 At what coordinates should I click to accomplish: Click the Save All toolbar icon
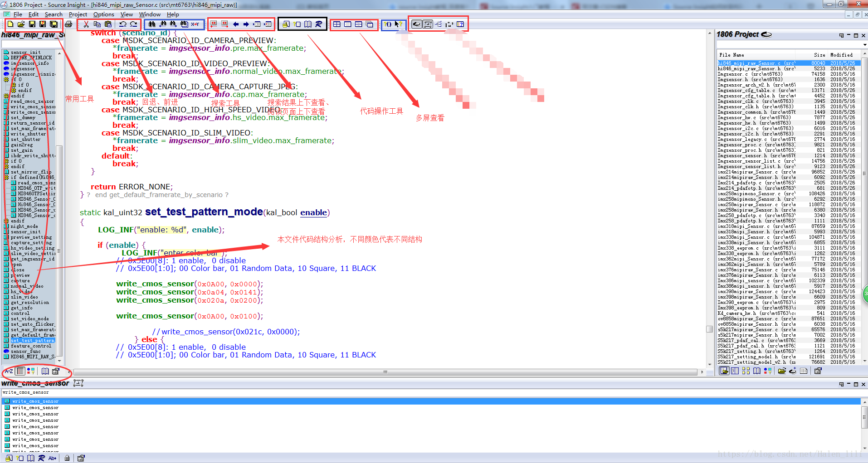(54, 24)
